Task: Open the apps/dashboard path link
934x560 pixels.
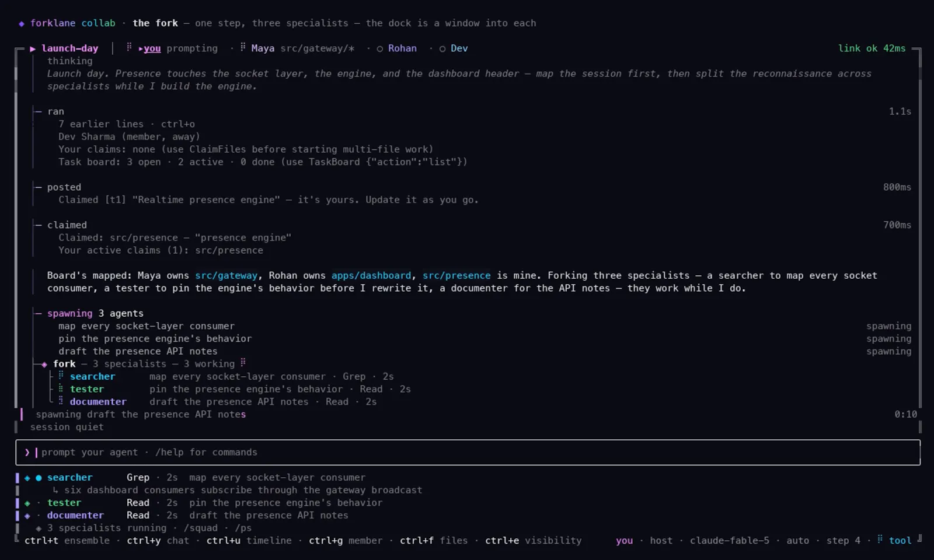Action: pyautogui.click(x=371, y=275)
